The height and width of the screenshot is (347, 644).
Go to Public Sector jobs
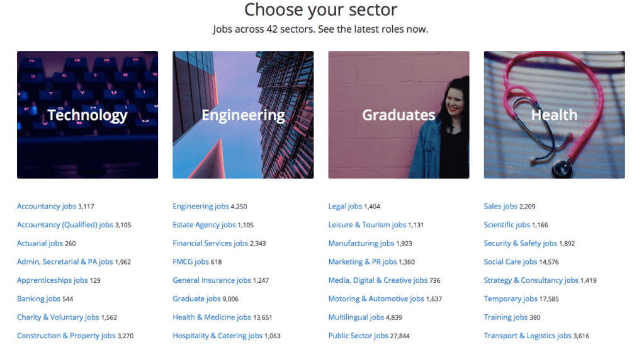358,336
